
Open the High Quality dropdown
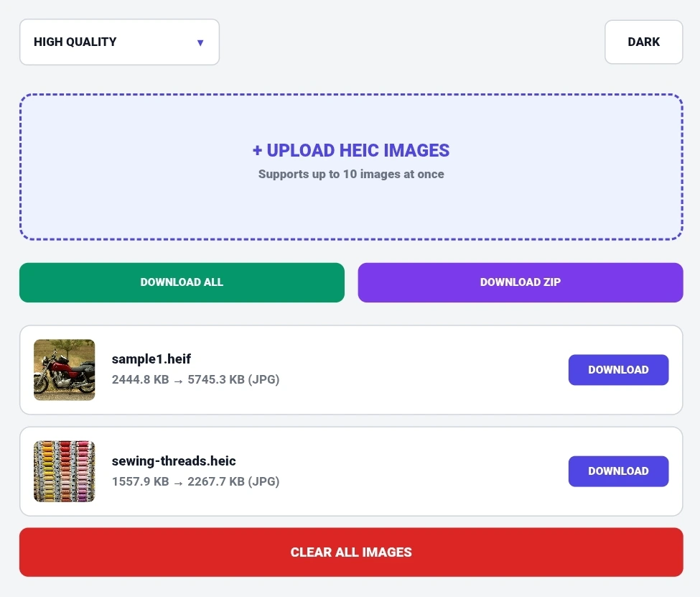pos(119,42)
